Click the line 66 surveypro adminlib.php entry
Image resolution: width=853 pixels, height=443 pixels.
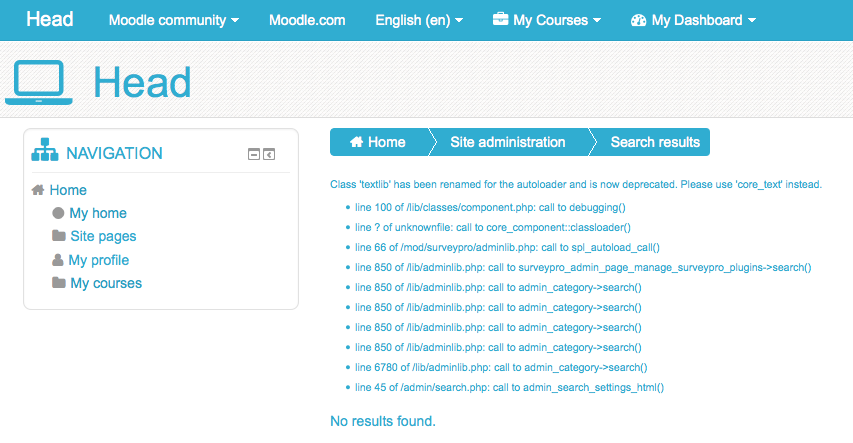pyautogui.click(x=507, y=248)
